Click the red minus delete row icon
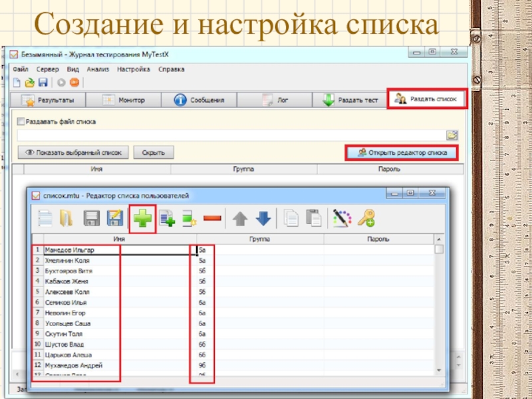Image resolution: width=532 pixels, height=399 pixels. [212, 218]
